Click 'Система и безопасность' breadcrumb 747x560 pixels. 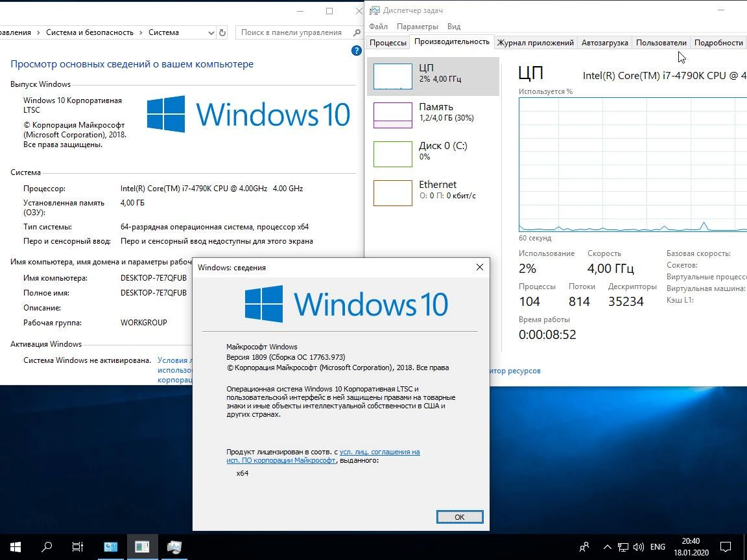[89, 32]
